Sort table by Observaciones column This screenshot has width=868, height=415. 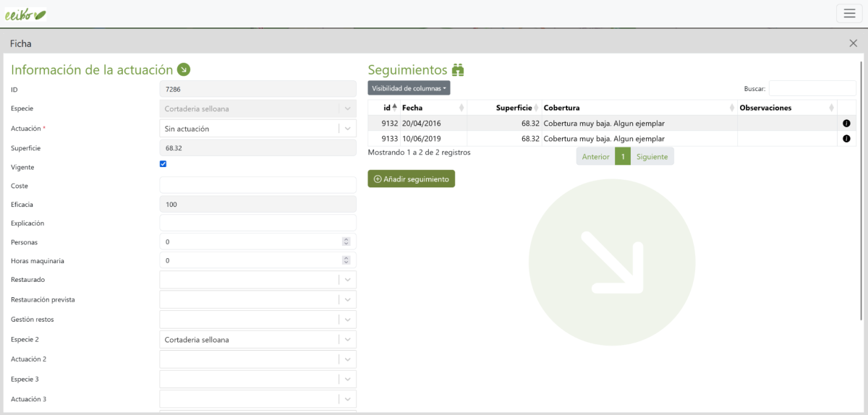pos(787,108)
